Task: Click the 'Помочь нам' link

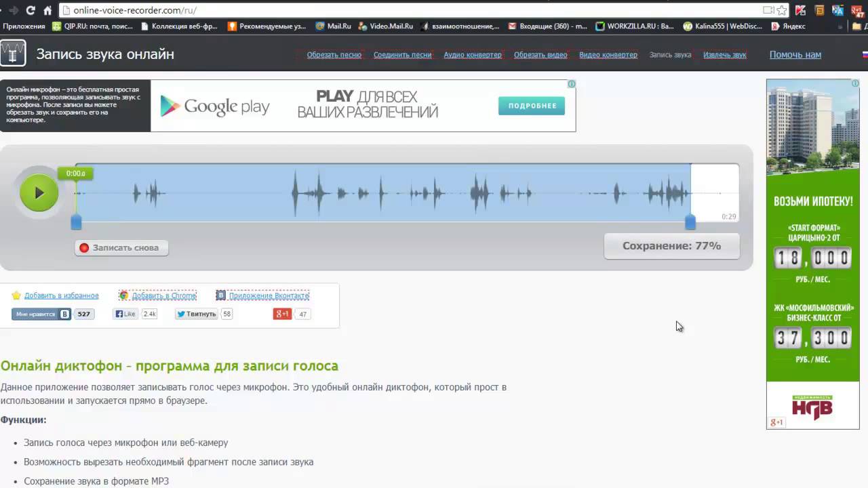Action: (x=795, y=55)
